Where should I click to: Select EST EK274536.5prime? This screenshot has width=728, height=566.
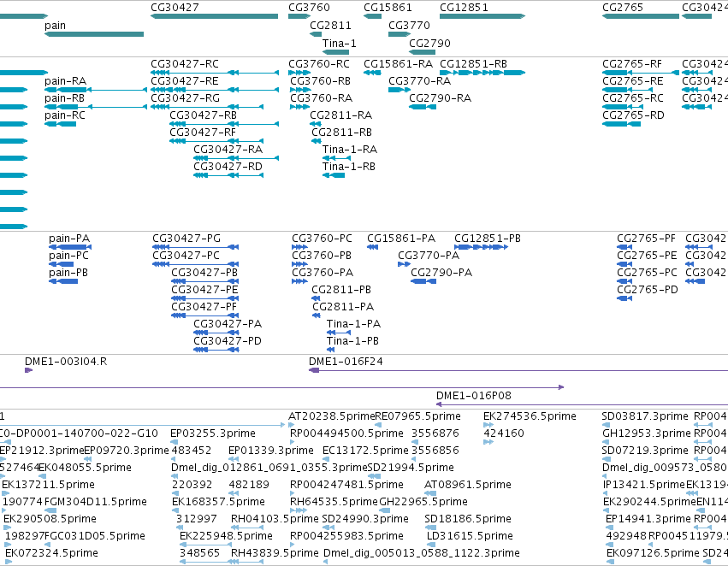point(488,425)
